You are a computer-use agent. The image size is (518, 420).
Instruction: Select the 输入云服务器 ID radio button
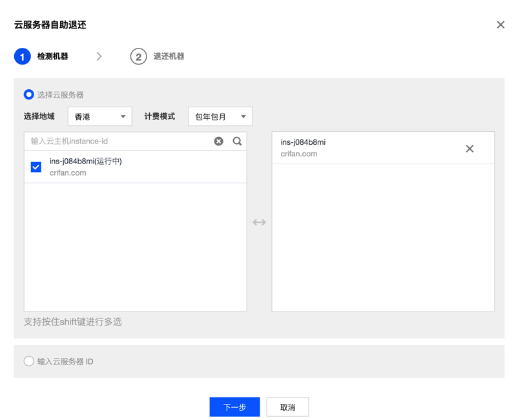(x=28, y=361)
